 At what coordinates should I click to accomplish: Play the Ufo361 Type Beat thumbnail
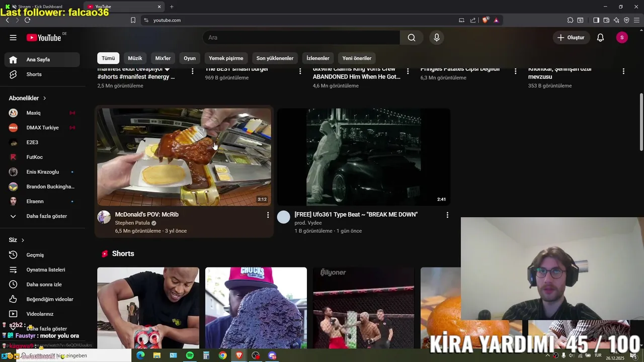364,157
